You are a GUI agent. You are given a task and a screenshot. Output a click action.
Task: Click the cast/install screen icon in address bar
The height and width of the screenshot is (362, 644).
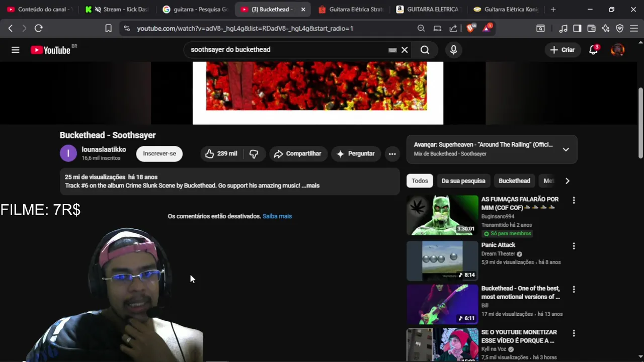(437, 29)
